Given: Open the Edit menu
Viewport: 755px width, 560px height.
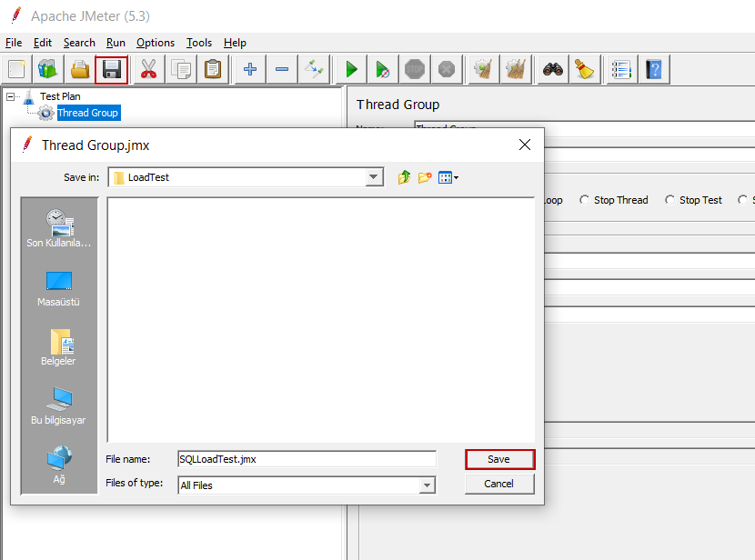Looking at the screenshot, I should [x=43, y=43].
